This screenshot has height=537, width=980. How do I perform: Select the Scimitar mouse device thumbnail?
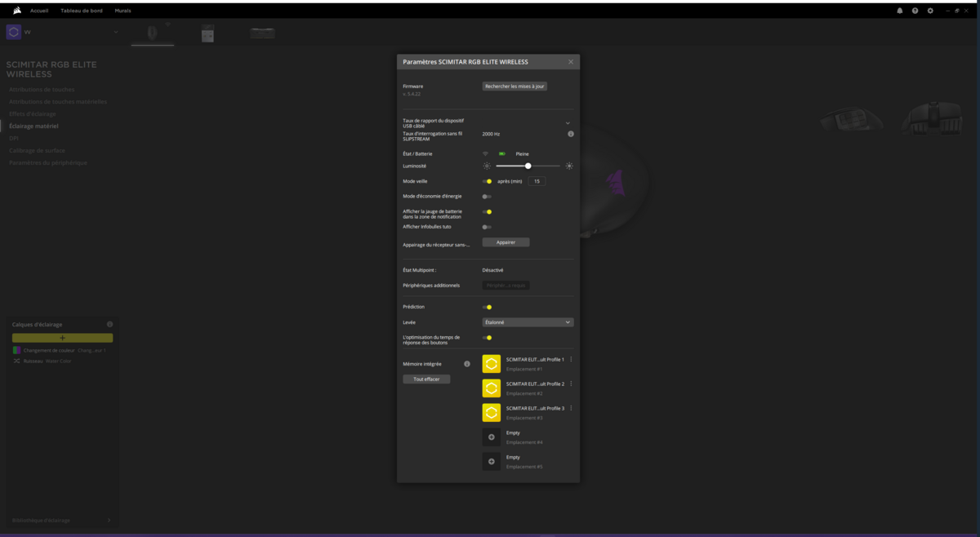tap(152, 33)
